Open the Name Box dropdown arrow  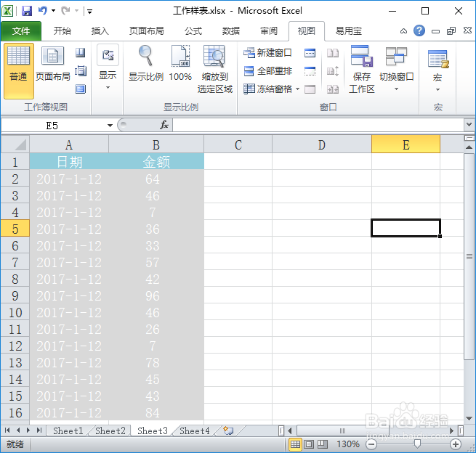(110, 126)
